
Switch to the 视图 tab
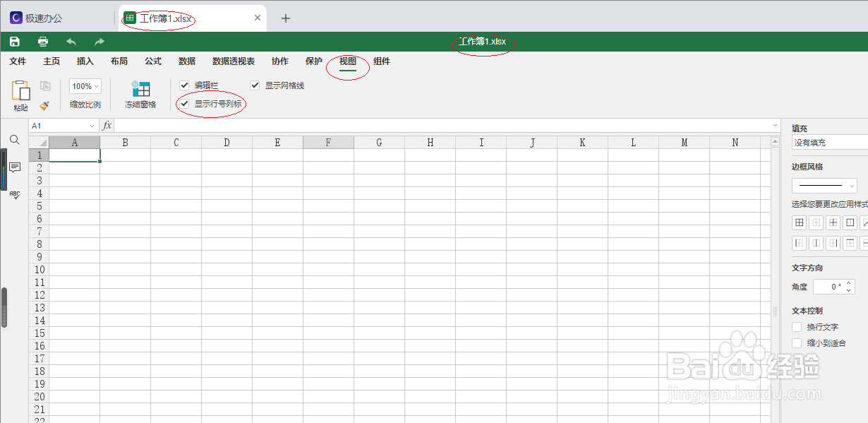point(348,61)
